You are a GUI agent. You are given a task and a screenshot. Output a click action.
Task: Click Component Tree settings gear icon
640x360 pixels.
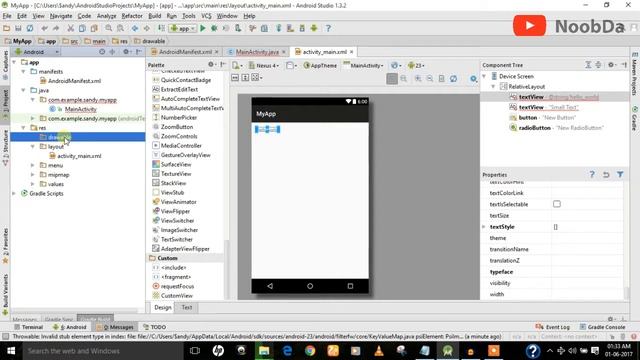611,65
